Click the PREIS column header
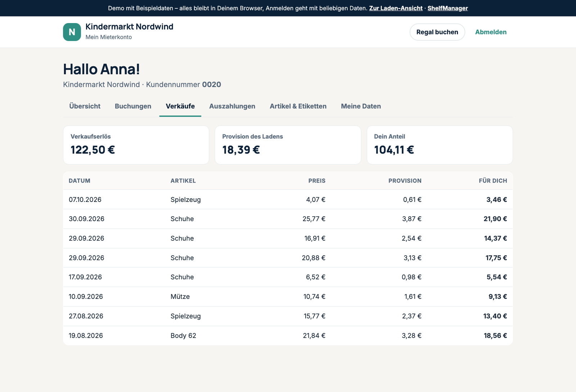The width and height of the screenshot is (576, 392). click(x=317, y=181)
